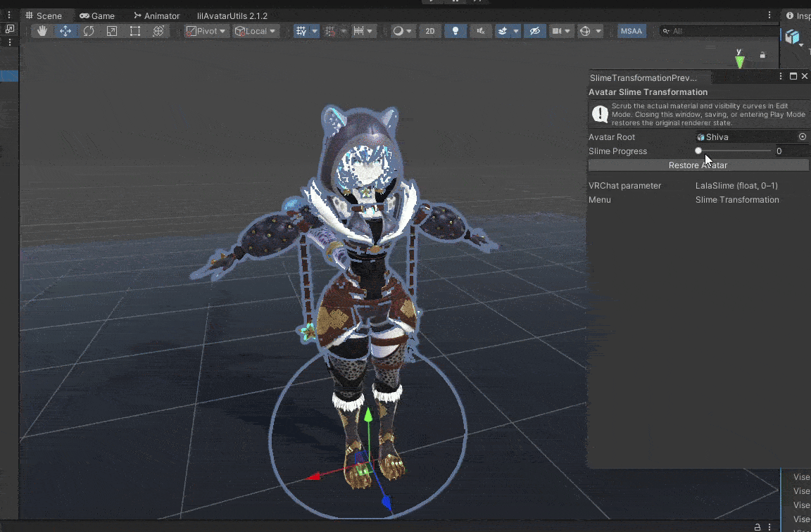Switch to the Animator tab
The height and width of the screenshot is (532, 811).
157,16
